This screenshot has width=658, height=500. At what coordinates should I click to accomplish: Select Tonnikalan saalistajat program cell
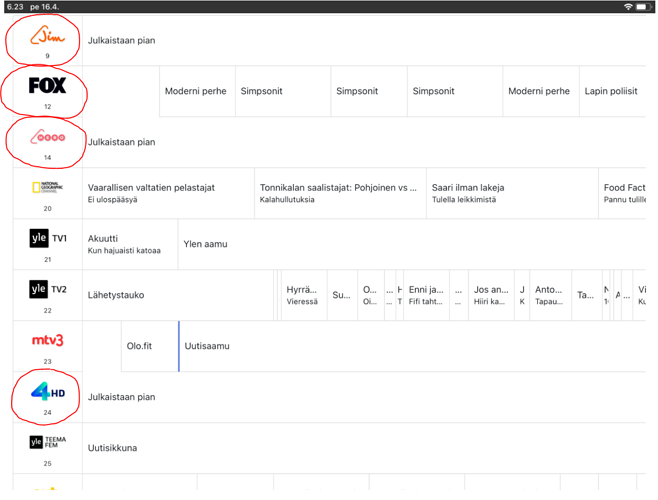point(339,193)
